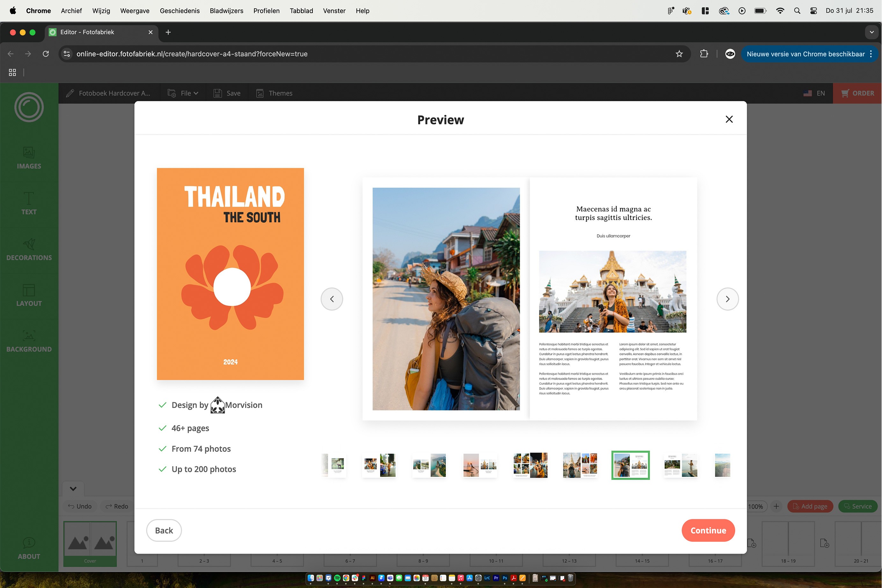Viewport: 882px width, 588px height.
Task: Select the highlighted backpacker spread thumbnail
Action: tap(630, 465)
